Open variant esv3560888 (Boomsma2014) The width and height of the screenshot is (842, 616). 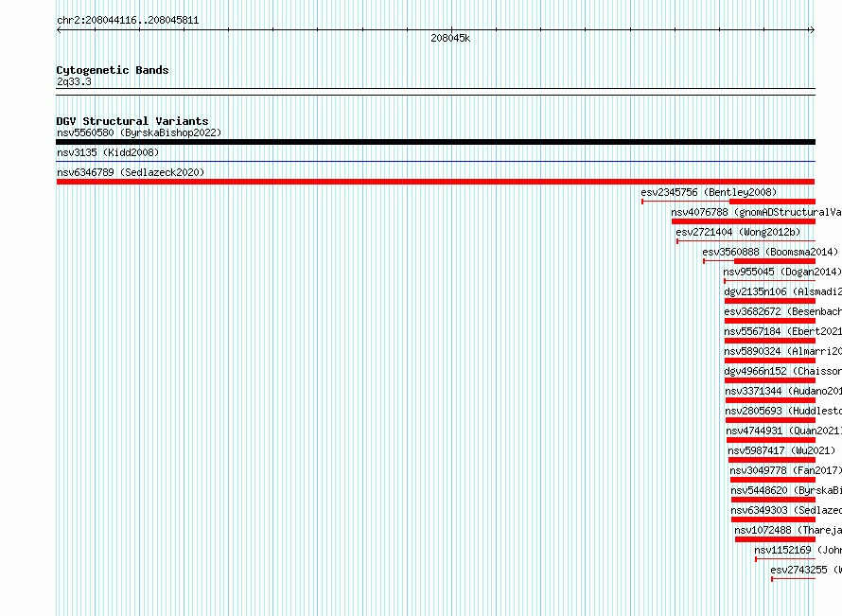(770, 252)
